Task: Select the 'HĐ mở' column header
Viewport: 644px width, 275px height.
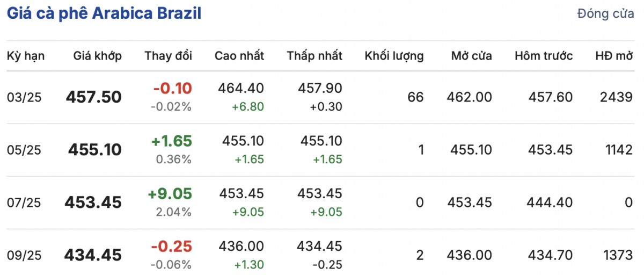Action: click(x=614, y=56)
